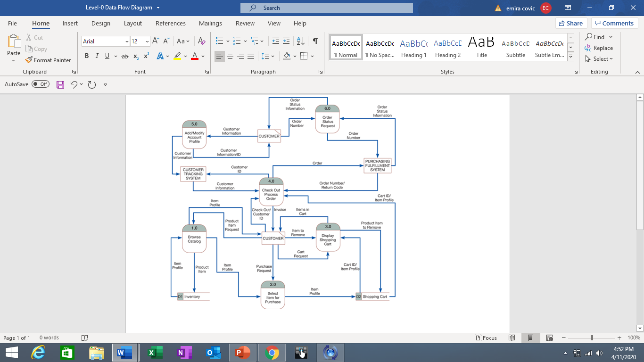Image resolution: width=644 pixels, height=362 pixels.
Task: Open the font name dropdown
Action: [127, 41]
